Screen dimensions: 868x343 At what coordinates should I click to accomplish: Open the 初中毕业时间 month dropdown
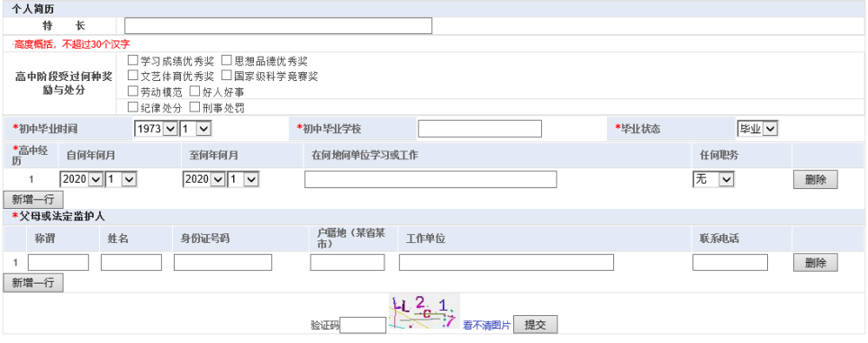click(196, 129)
